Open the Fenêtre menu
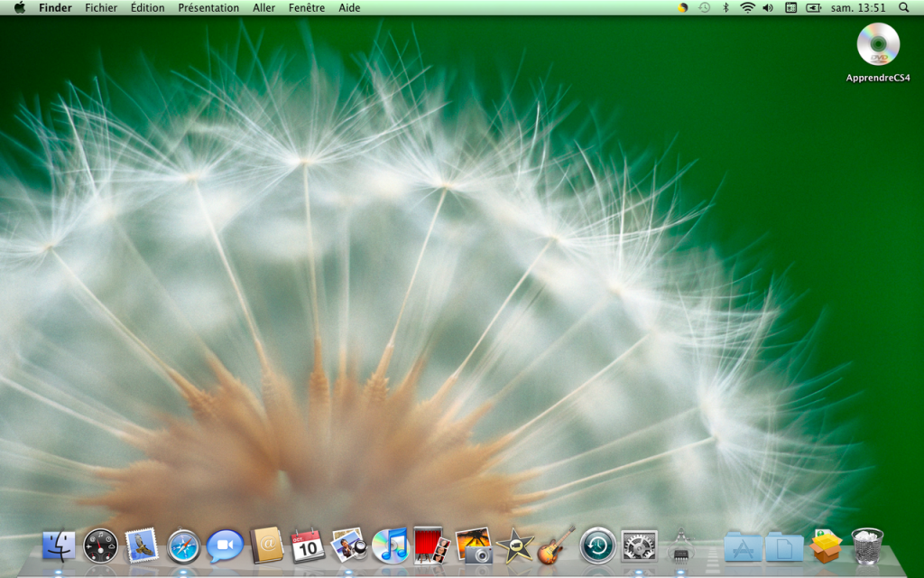Viewport: 924px width, 578px height. pos(307,7)
